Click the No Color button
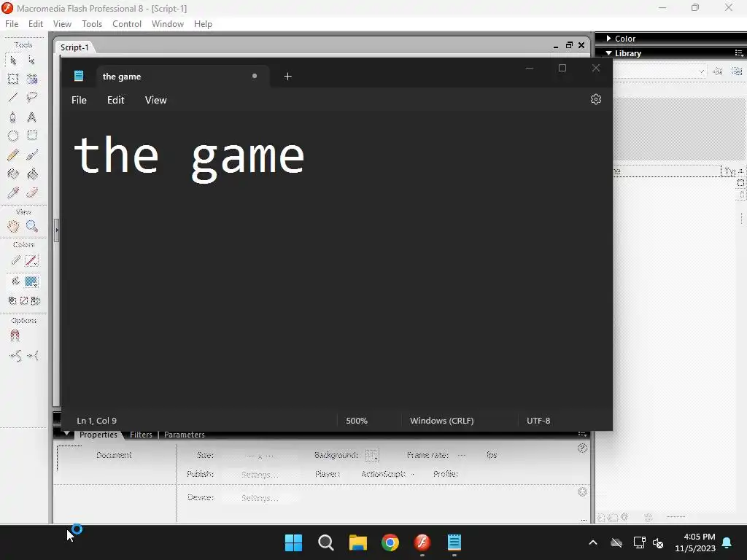747x560 pixels. (24, 300)
